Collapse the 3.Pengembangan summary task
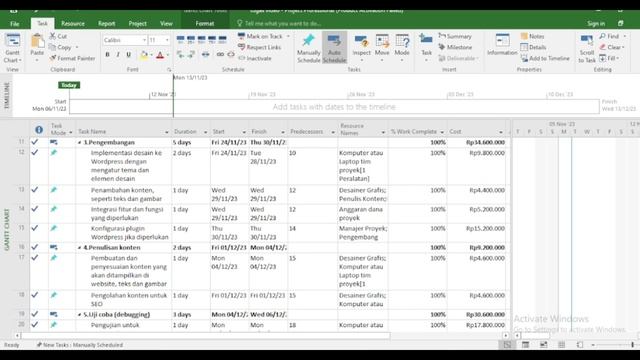Screen dimensions: 640x360 click(80, 143)
